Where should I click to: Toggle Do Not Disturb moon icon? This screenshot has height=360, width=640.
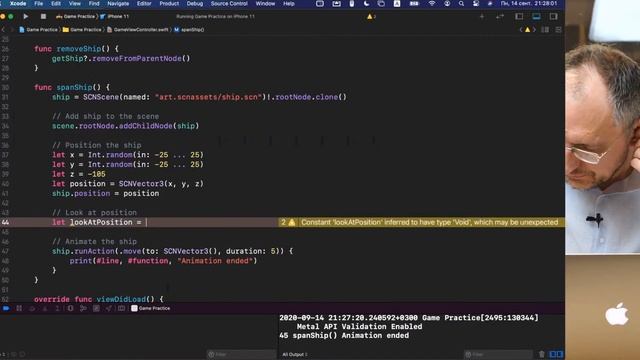coord(366,4)
